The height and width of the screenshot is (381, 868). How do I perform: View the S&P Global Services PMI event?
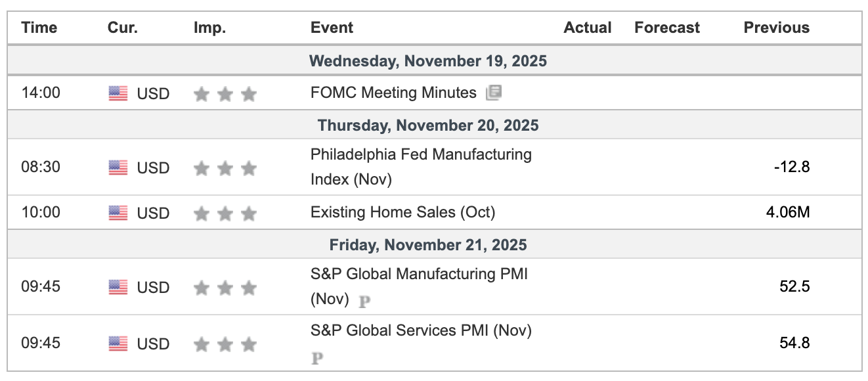421,330
